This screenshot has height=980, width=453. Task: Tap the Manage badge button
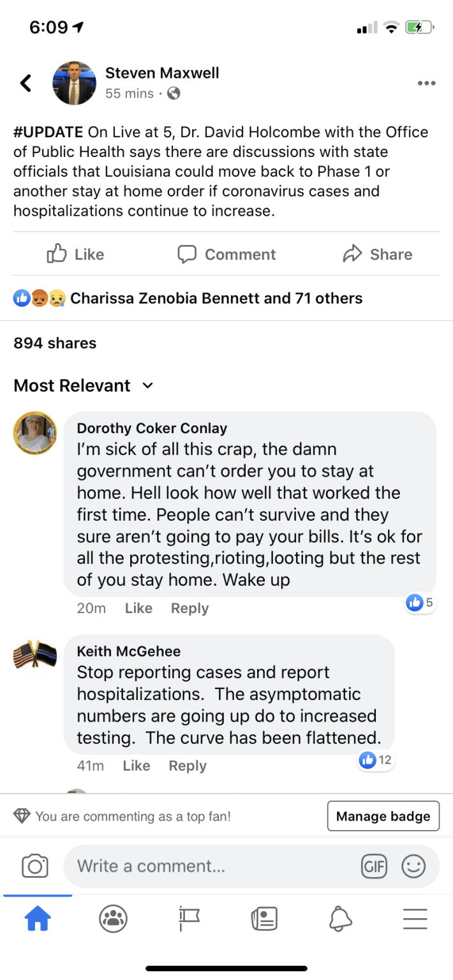tap(383, 816)
